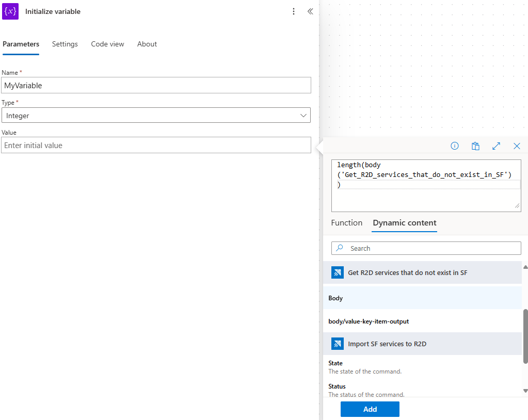Click the info icon in expression popup
The image size is (528, 420).
[455, 146]
